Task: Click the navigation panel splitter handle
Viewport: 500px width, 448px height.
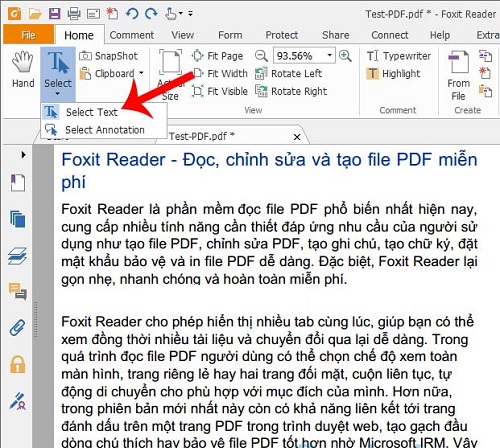Action: pos(35,318)
